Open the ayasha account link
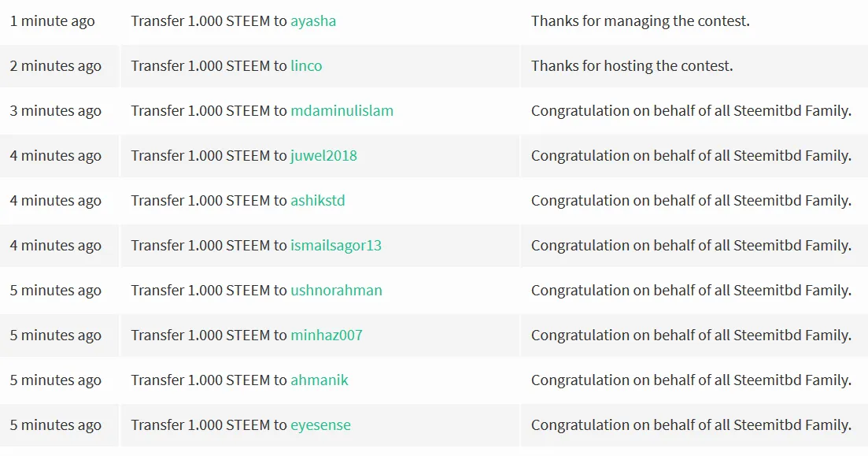Viewport: 868px width, 456px height. [313, 21]
